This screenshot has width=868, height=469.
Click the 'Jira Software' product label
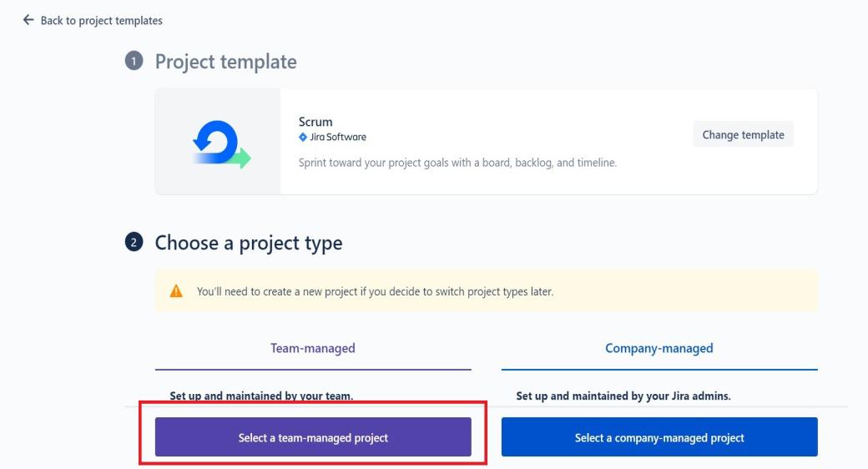(338, 137)
